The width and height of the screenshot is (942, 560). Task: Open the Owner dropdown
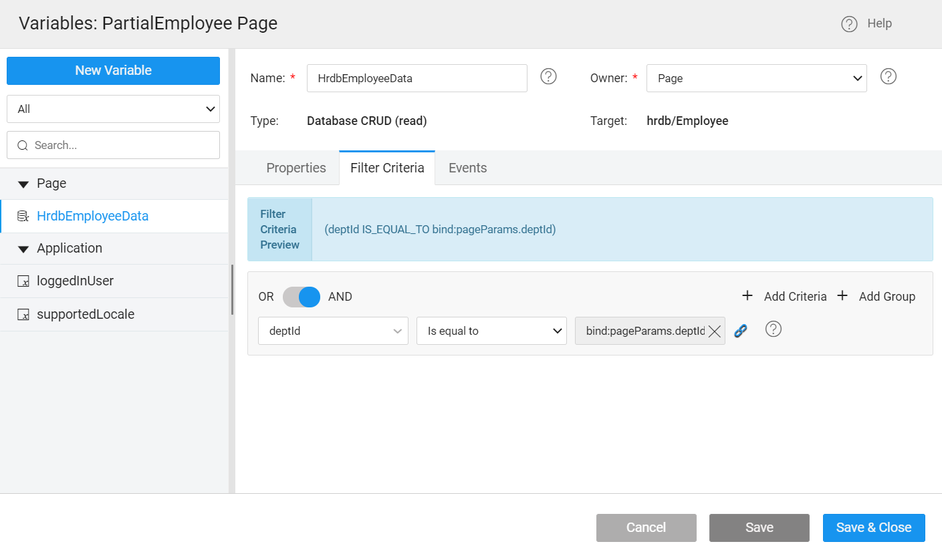pyautogui.click(x=756, y=78)
